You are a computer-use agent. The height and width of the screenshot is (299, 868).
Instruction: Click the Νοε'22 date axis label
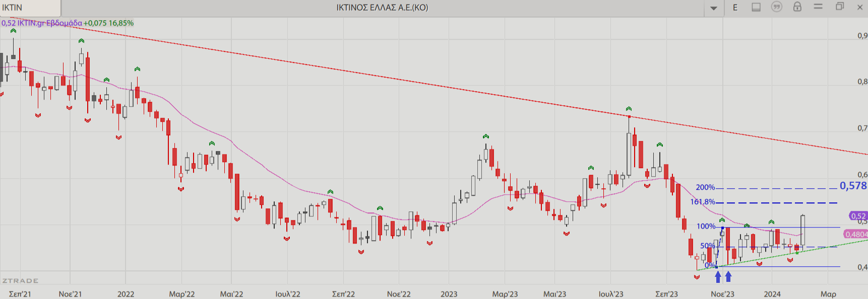399,294
